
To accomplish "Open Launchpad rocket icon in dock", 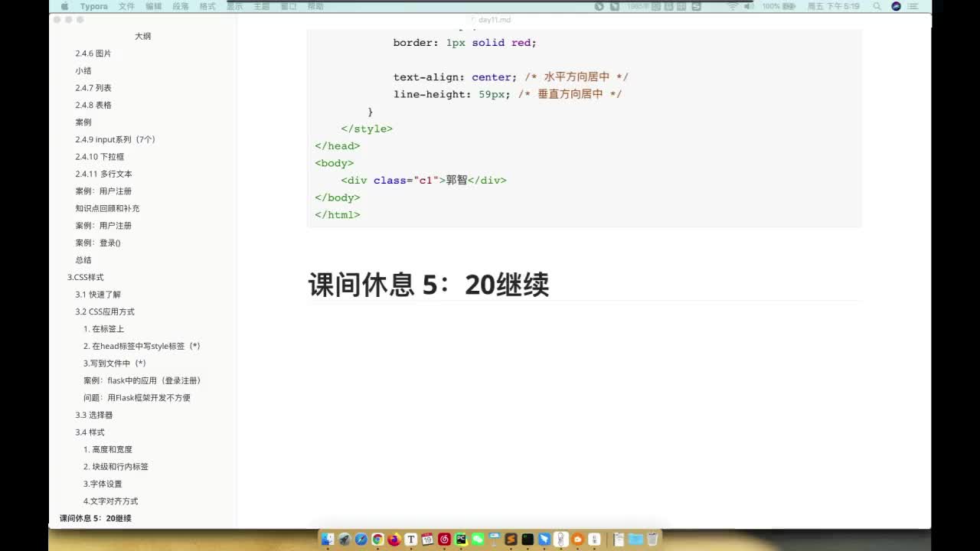I will tap(345, 540).
